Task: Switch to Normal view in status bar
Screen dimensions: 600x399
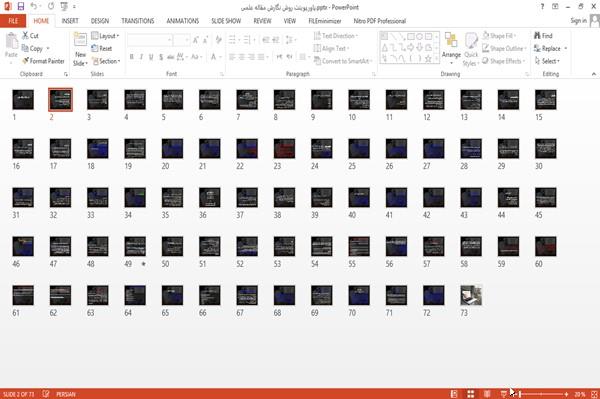Action: coord(454,394)
